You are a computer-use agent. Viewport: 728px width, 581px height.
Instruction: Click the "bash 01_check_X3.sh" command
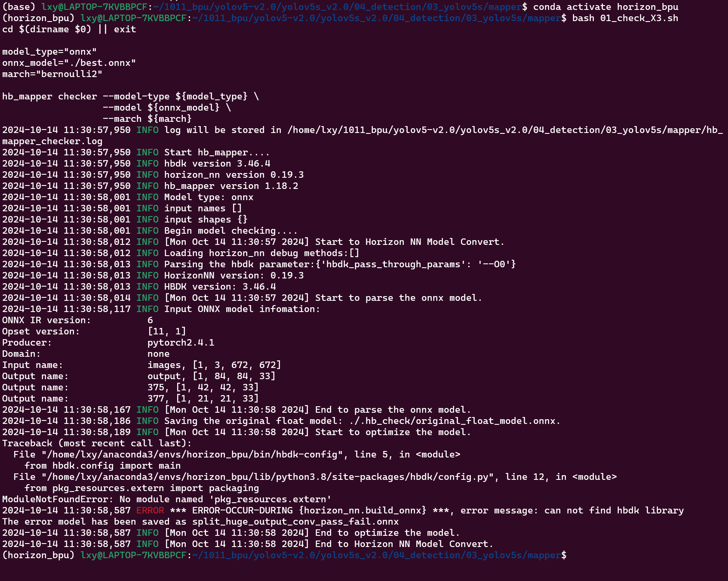pyautogui.click(x=625, y=18)
